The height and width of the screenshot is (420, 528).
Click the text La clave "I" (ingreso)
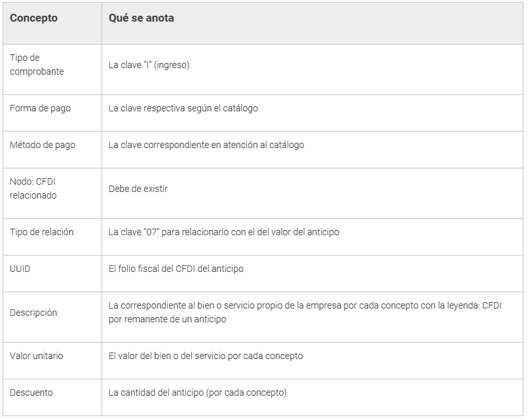click(x=149, y=65)
